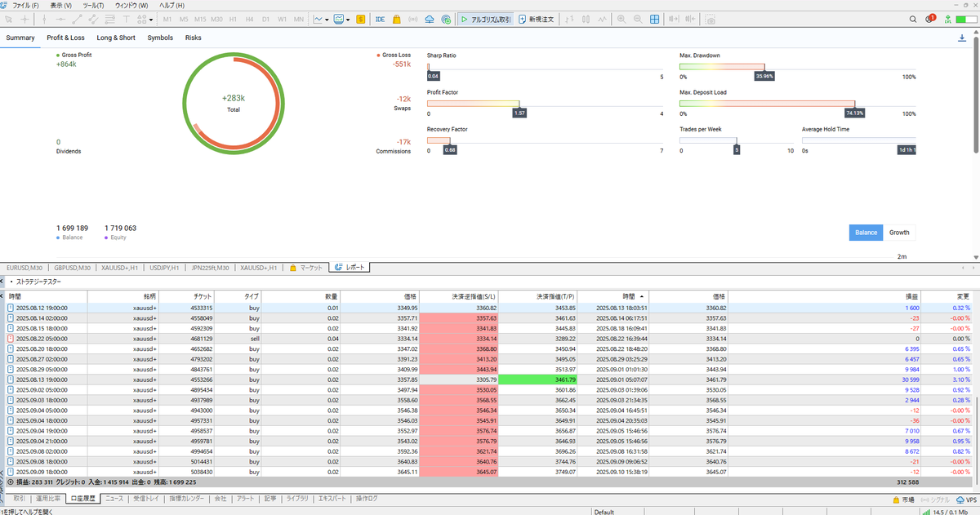Click ticket 4553266 cell in history
This screenshot has width=980, height=515.
186,380
